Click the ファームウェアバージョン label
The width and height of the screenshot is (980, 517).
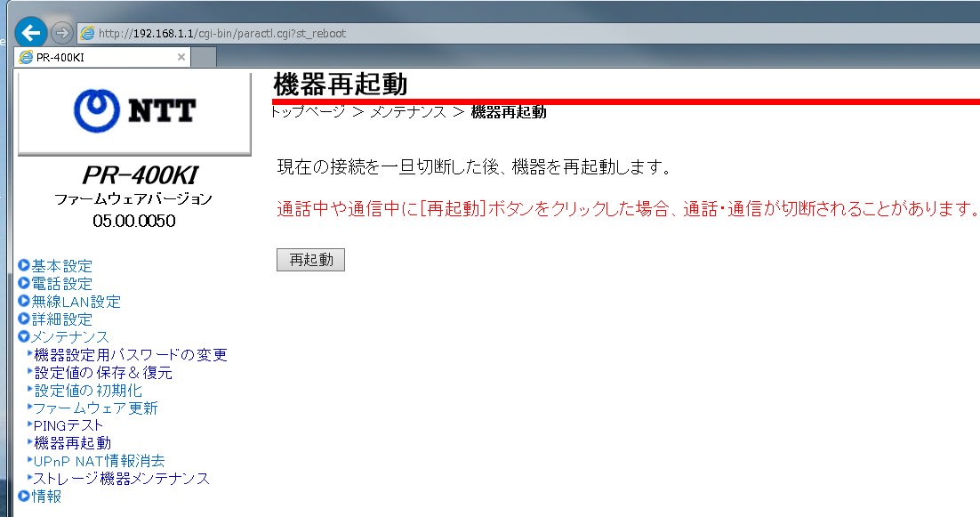tap(133, 199)
